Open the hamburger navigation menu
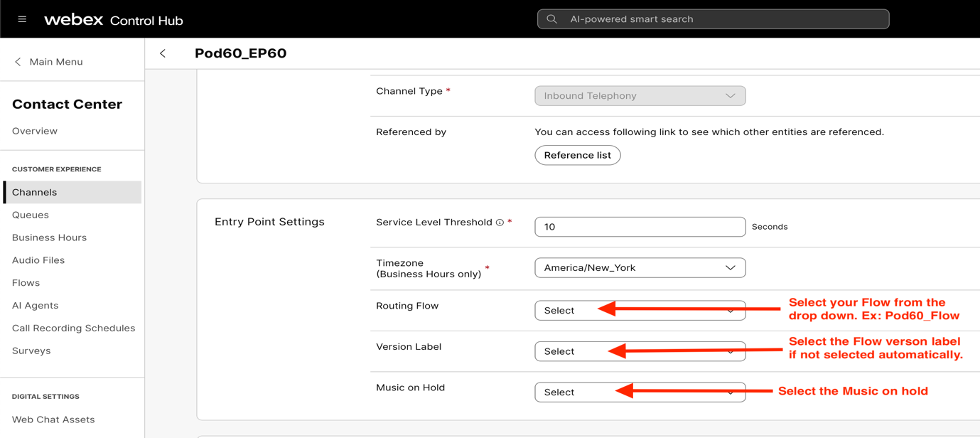 (22, 19)
